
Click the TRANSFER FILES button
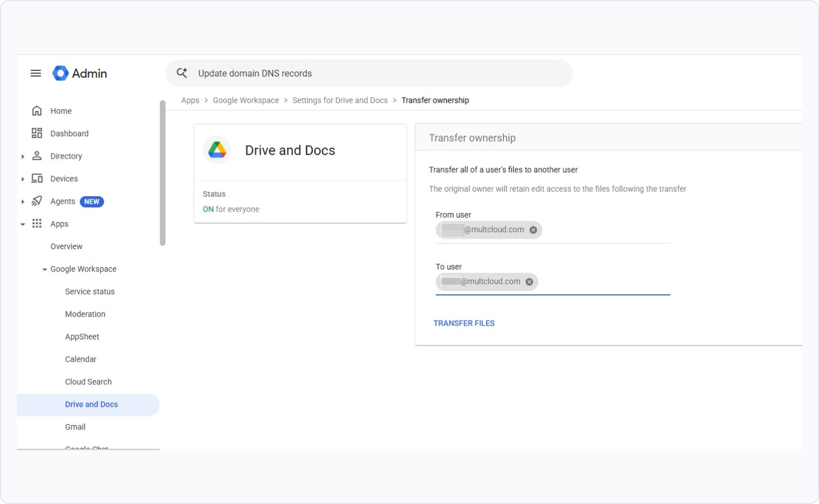coord(464,323)
